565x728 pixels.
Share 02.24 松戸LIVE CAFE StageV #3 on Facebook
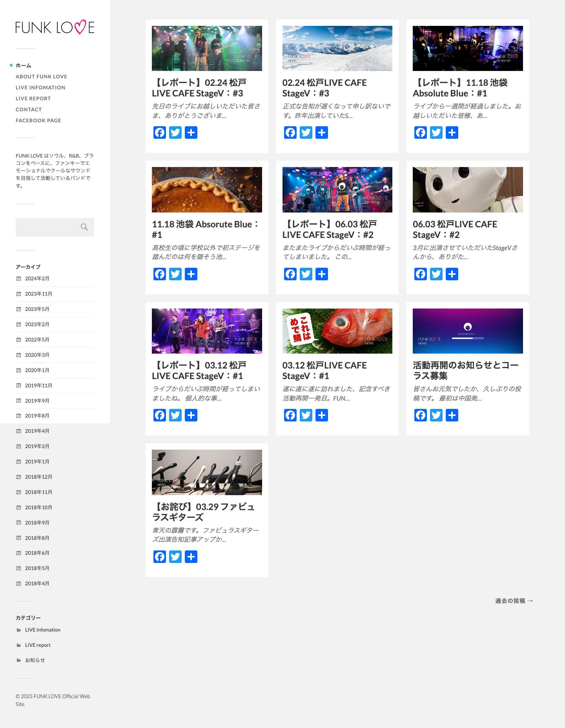pos(290,133)
